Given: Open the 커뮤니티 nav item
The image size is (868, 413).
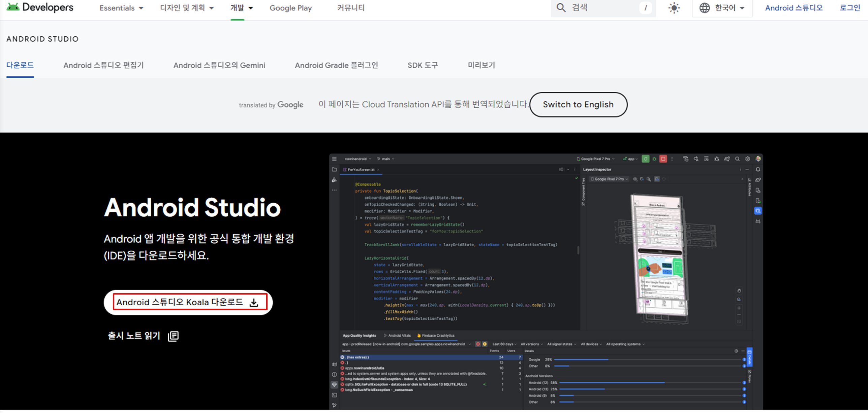Looking at the screenshot, I should coord(351,8).
